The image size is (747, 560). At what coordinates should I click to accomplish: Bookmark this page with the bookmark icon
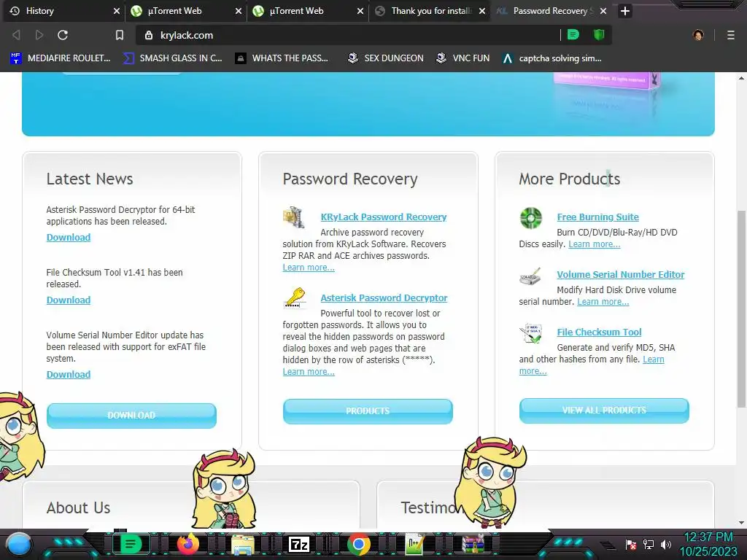click(120, 35)
